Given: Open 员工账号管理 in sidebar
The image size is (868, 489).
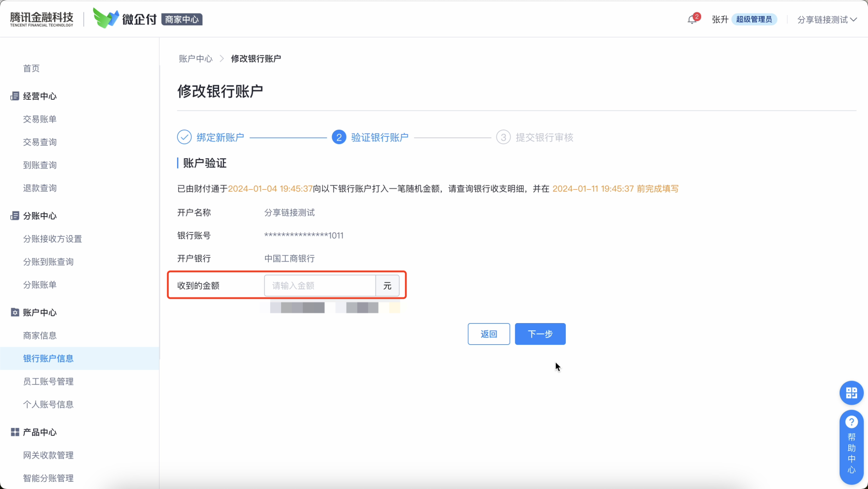Looking at the screenshot, I should pyautogui.click(x=48, y=381).
